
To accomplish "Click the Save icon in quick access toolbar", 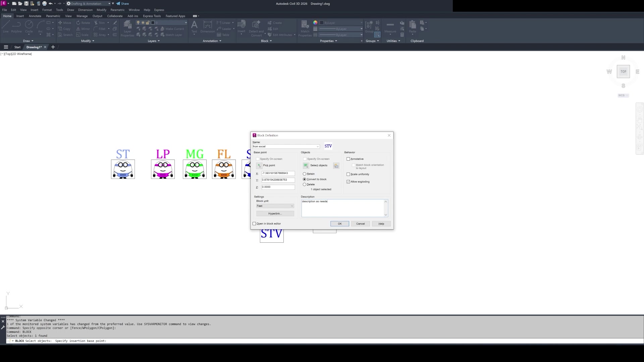I will [26, 3].
